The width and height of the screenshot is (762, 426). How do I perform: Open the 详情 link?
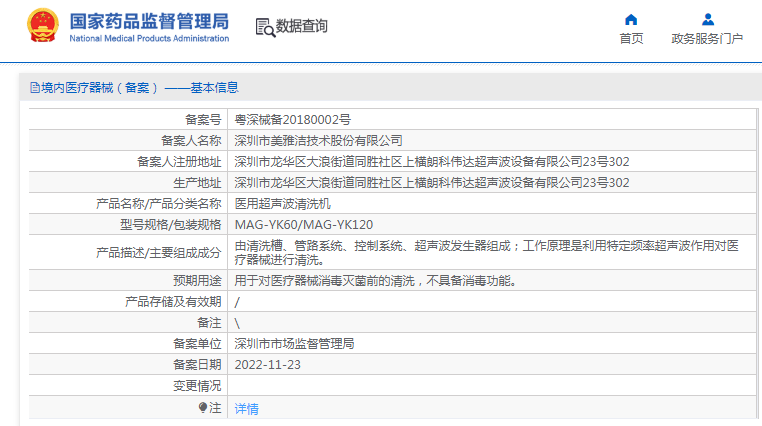pyautogui.click(x=246, y=409)
